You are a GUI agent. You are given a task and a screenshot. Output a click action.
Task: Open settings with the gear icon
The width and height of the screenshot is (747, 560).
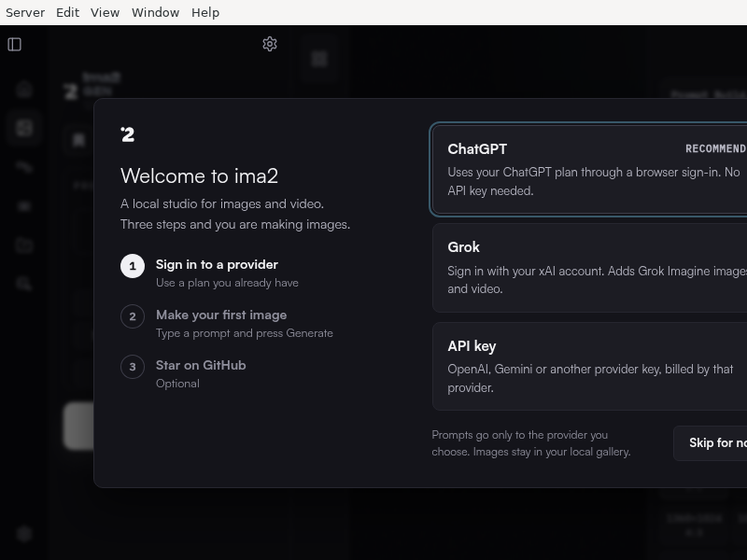tap(270, 44)
